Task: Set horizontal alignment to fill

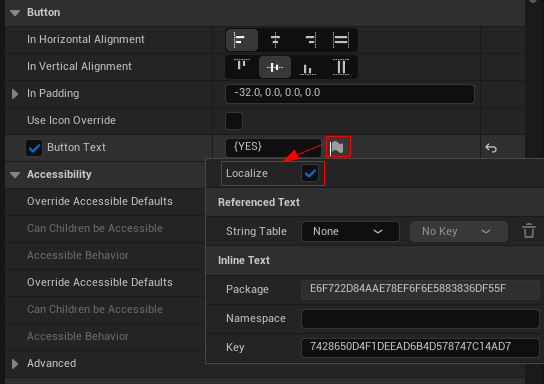Action: coord(341,40)
